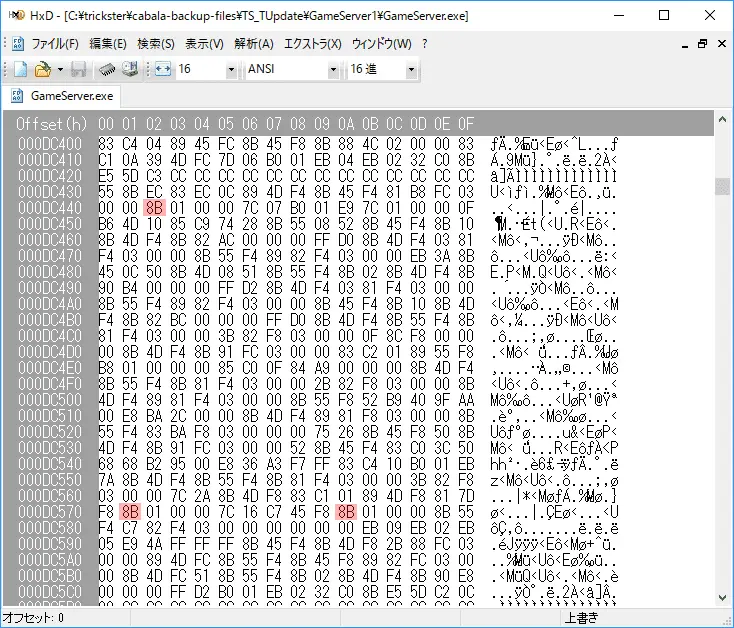This screenshot has width=734, height=628.
Task: Restore the inner document window button
Action: click(702, 44)
